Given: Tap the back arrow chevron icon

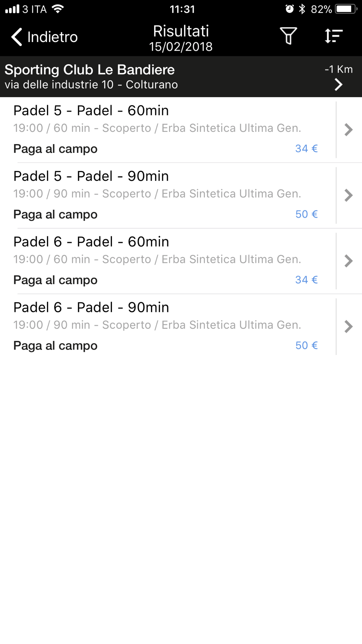Looking at the screenshot, I should tap(17, 37).
